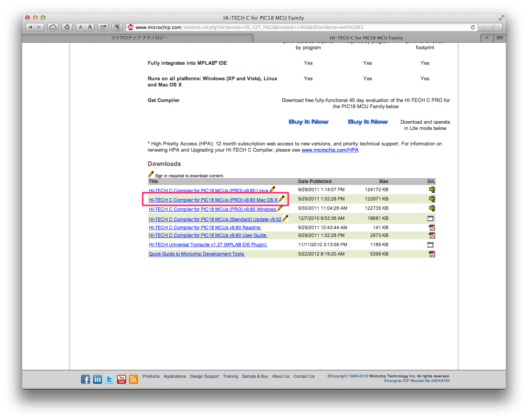The image size is (528, 420).
Task: Click the smaller text size button
Action: [x=80, y=27]
